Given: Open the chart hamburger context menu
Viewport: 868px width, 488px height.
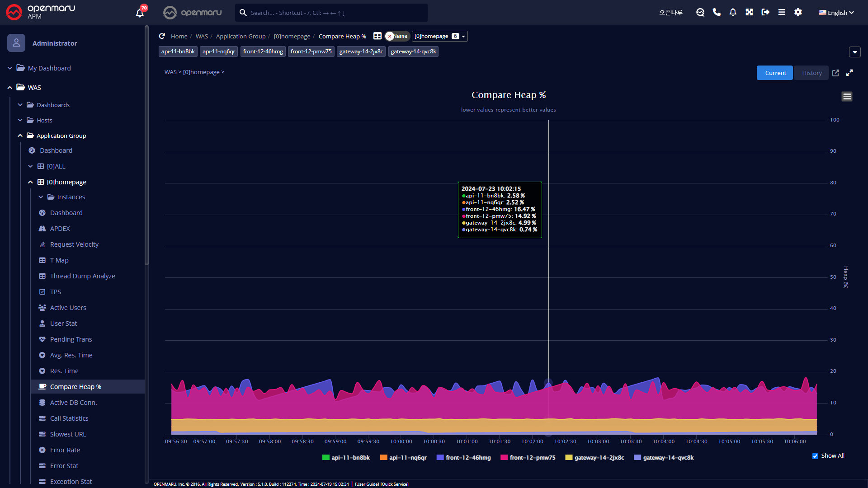Looking at the screenshot, I should point(847,96).
